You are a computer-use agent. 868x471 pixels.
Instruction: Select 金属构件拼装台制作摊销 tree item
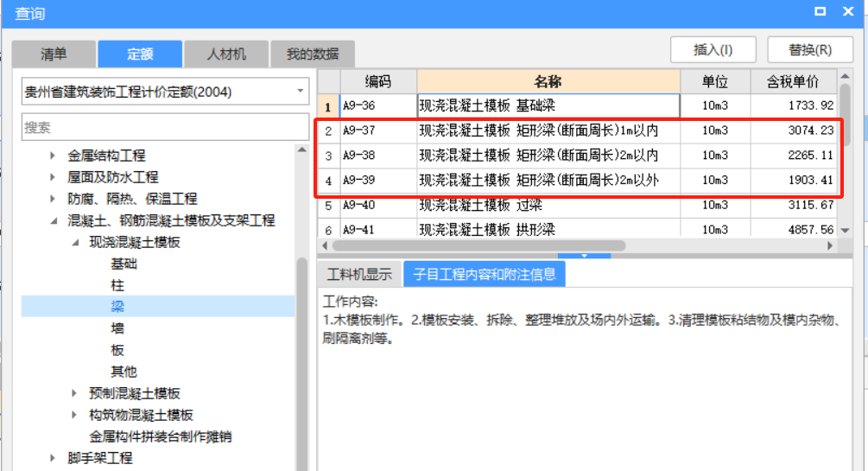tap(161, 436)
